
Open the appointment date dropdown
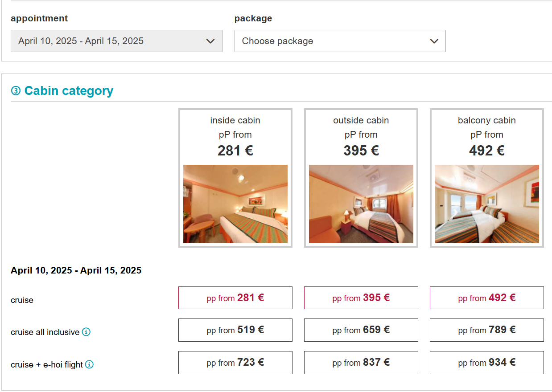116,41
